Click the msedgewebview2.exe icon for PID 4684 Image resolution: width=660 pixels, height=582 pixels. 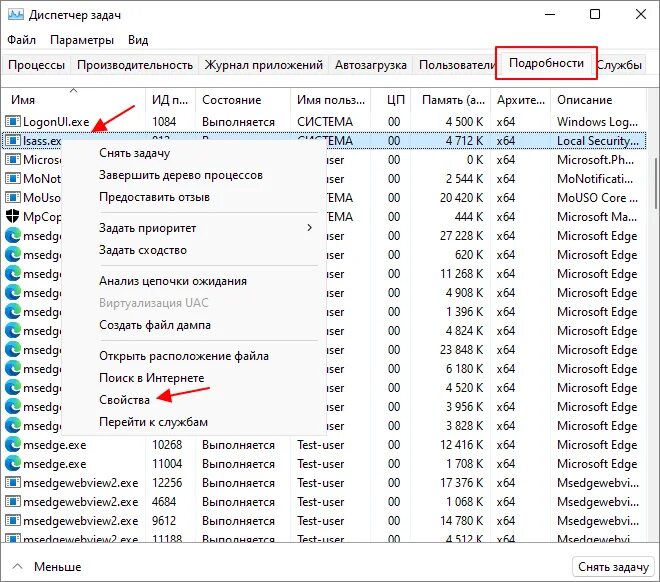[x=13, y=501]
